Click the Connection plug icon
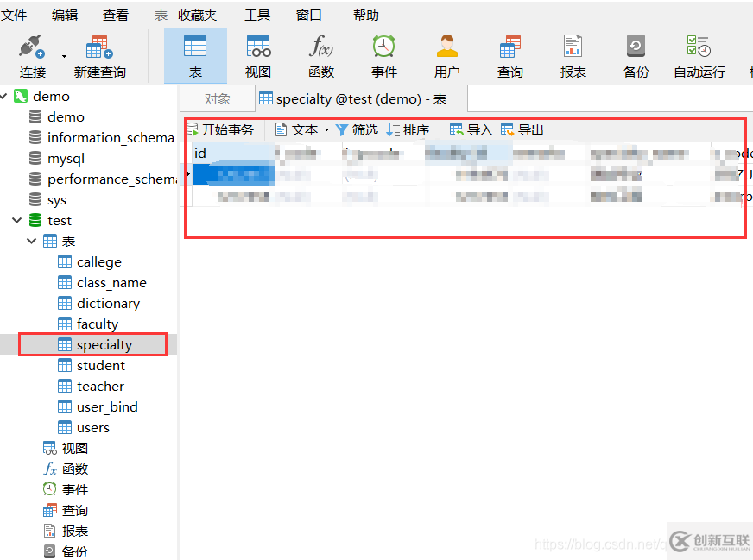Screen dimensions: 753x560 32,47
